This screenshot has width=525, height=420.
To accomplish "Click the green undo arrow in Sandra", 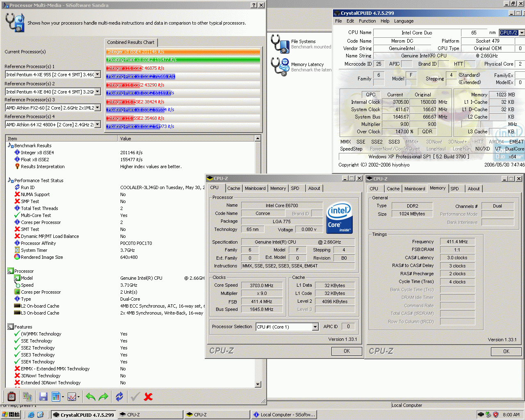I will tap(91, 396).
